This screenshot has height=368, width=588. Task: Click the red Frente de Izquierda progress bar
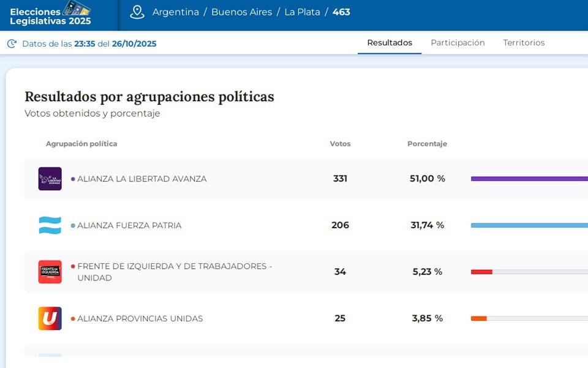[481, 272]
